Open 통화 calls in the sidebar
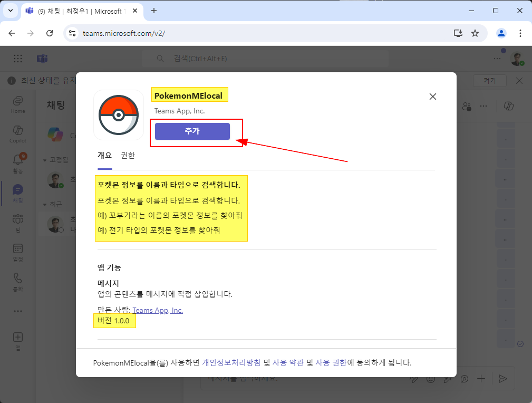The width and height of the screenshot is (532, 403). point(17,282)
